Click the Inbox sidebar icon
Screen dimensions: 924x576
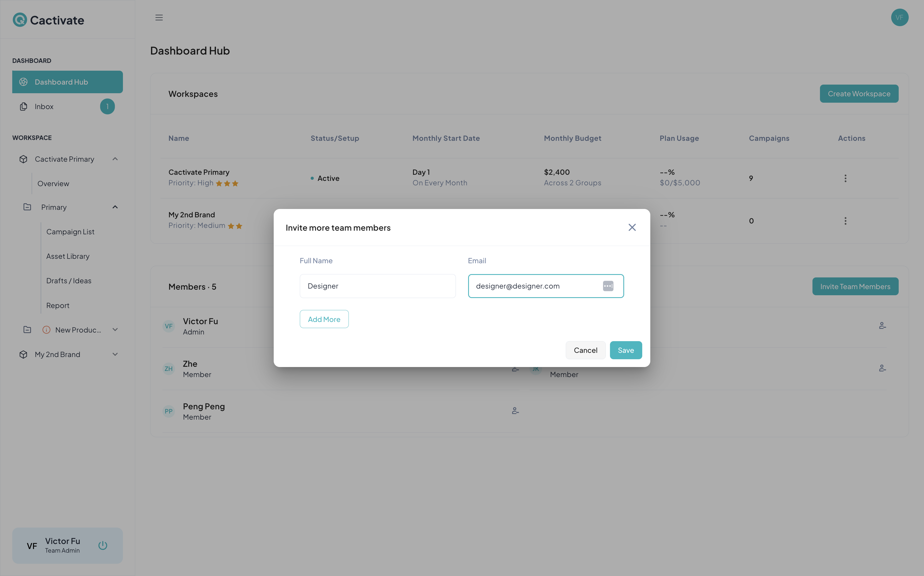click(x=23, y=106)
